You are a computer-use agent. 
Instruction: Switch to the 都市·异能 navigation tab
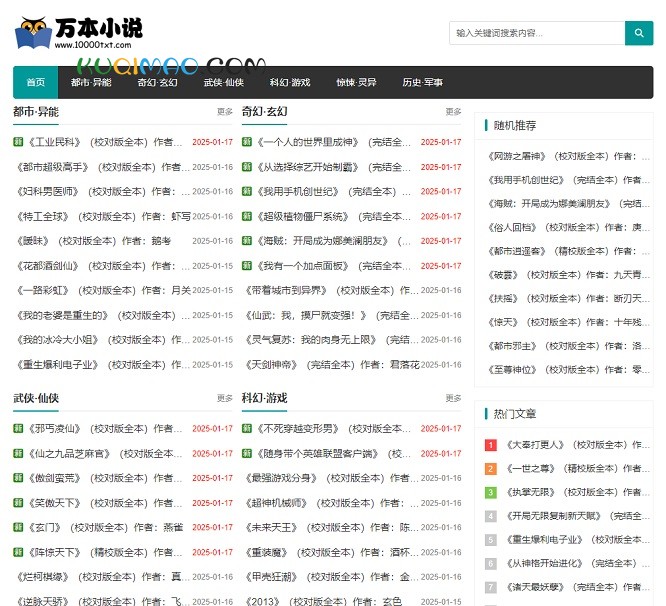pyautogui.click(x=91, y=82)
